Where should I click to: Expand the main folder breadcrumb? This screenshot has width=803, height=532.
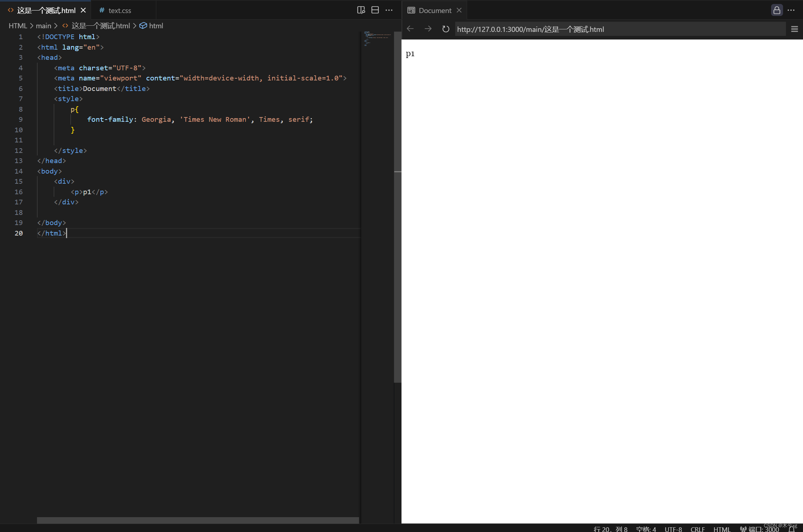pos(44,26)
